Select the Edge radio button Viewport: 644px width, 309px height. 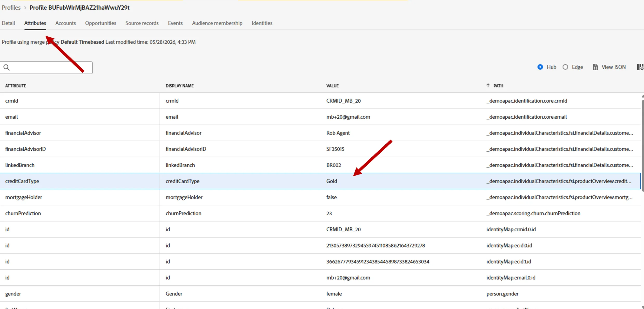tap(565, 67)
